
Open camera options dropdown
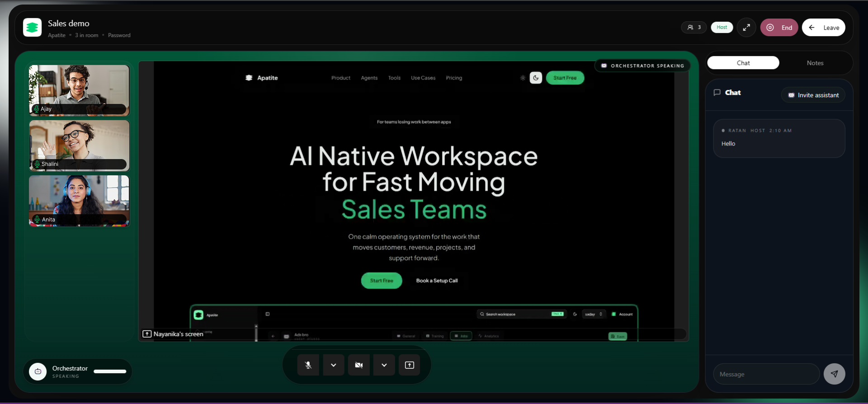pyautogui.click(x=384, y=365)
